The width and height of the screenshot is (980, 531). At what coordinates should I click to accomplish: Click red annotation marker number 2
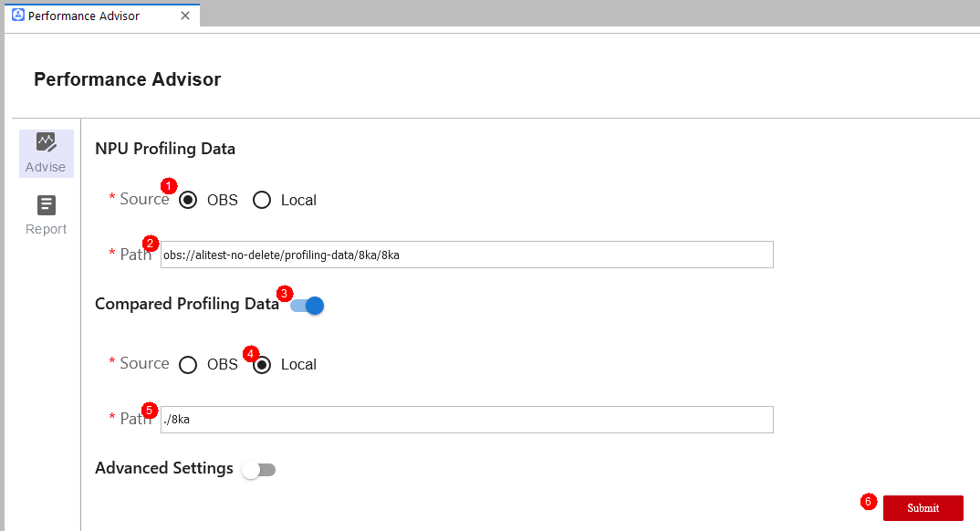tap(150, 243)
